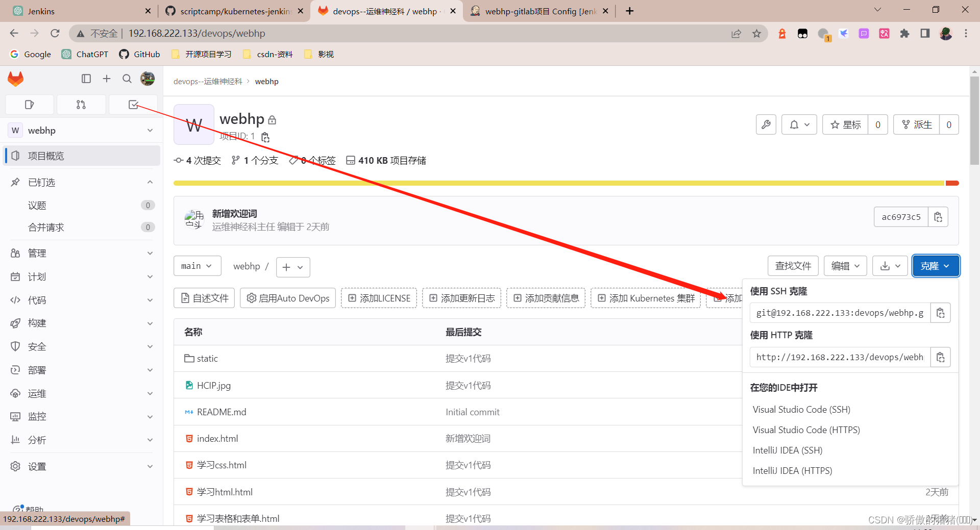Open the 编辑 dropdown menu
The image size is (980, 530).
pyautogui.click(x=845, y=266)
